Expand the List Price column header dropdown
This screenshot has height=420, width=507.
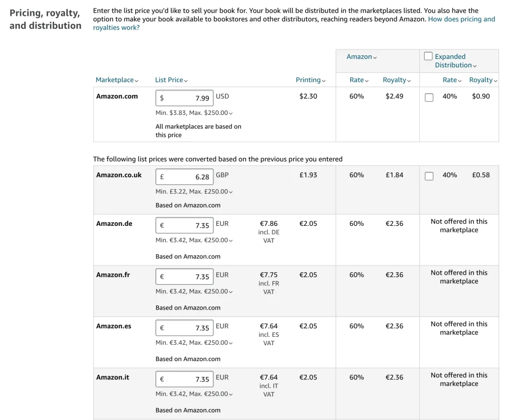click(x=171, y=80)
